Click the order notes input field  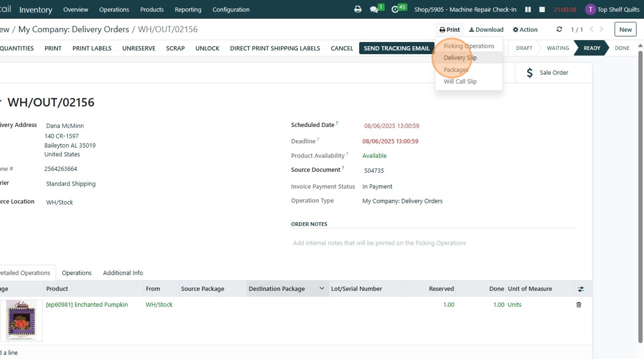pos(434,243)
